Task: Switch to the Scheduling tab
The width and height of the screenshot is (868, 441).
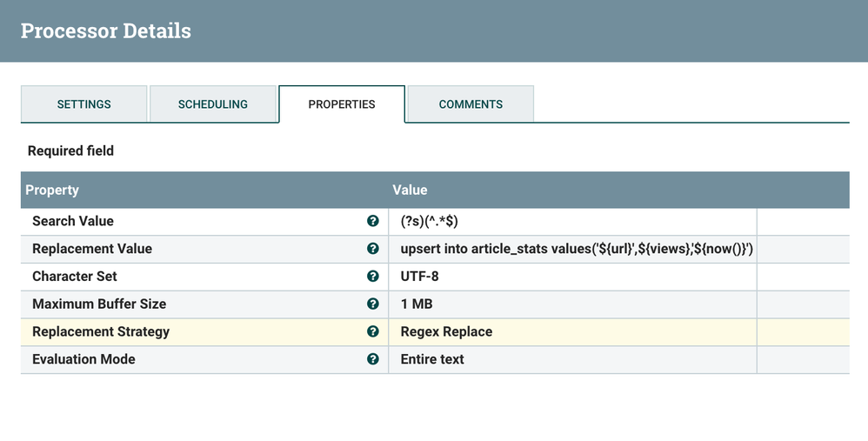Action: [x=213, y=104]
